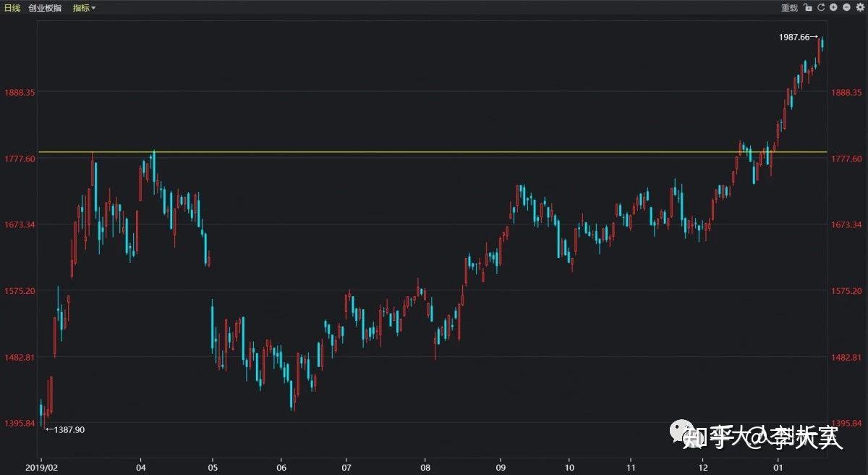Click the 11 month axis label
This screenshot has width=868, height=475.
click(631, 468)
